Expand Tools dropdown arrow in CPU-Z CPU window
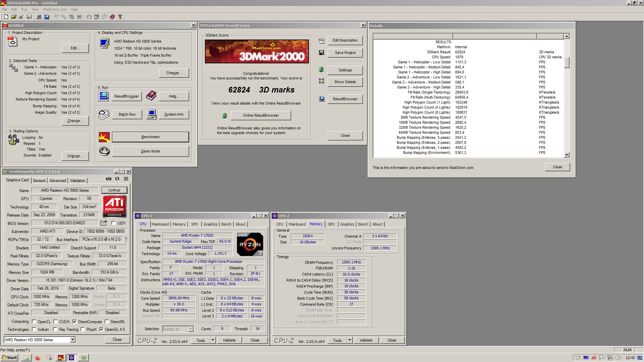 213,340
